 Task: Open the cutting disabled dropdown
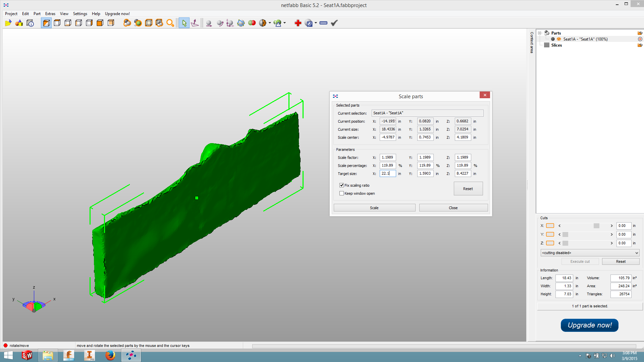coord(590,253)
